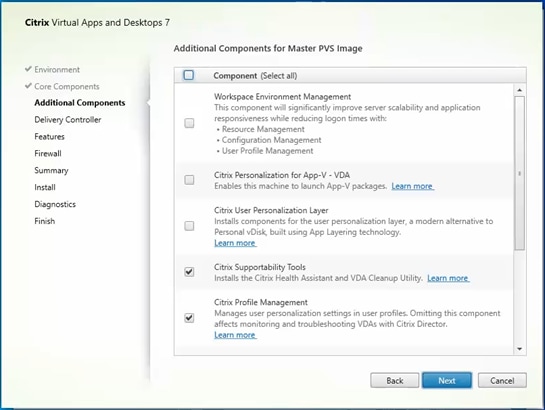Screen dimensions: 545x410
Task: Click the Back button
Action: coord(394,380)
